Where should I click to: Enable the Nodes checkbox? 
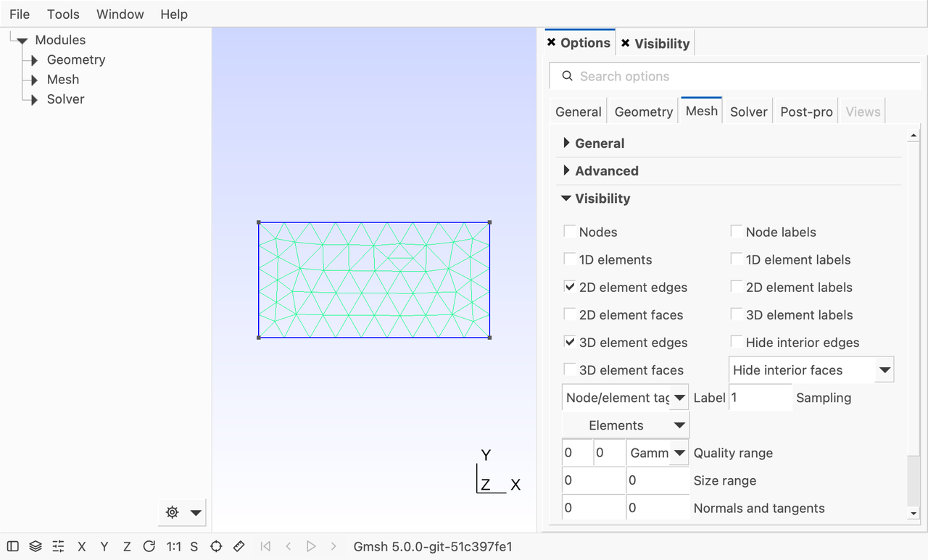[x=570, y=232]
